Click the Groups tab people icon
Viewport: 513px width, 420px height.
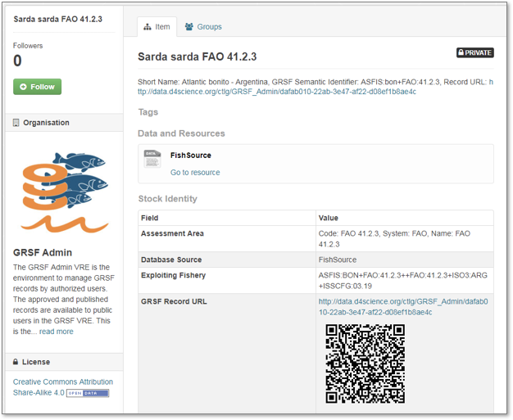[x=189, y=27]
